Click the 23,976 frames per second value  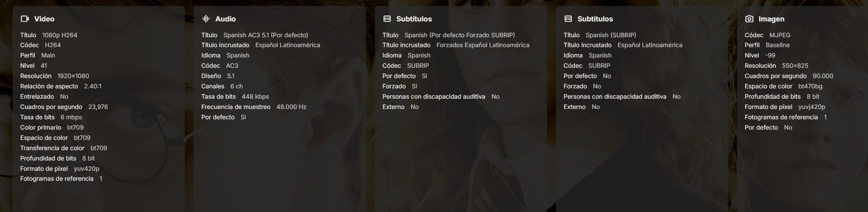tap(98, 107)
